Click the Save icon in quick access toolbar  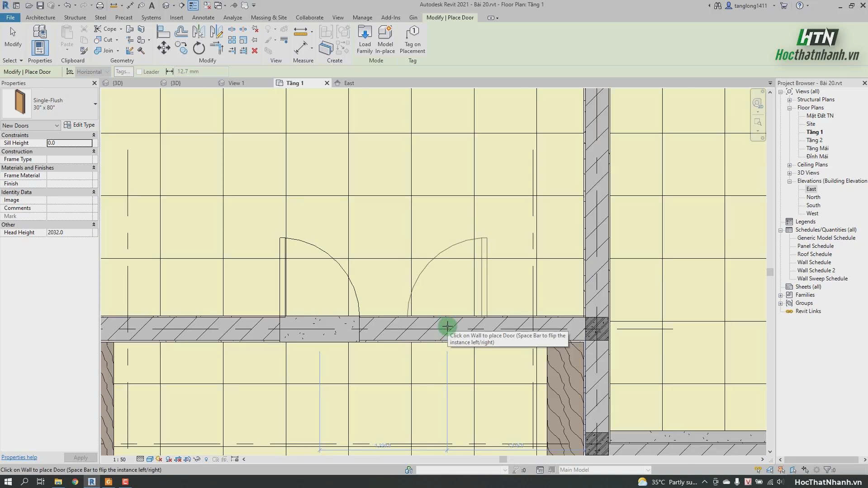point(40,5)
